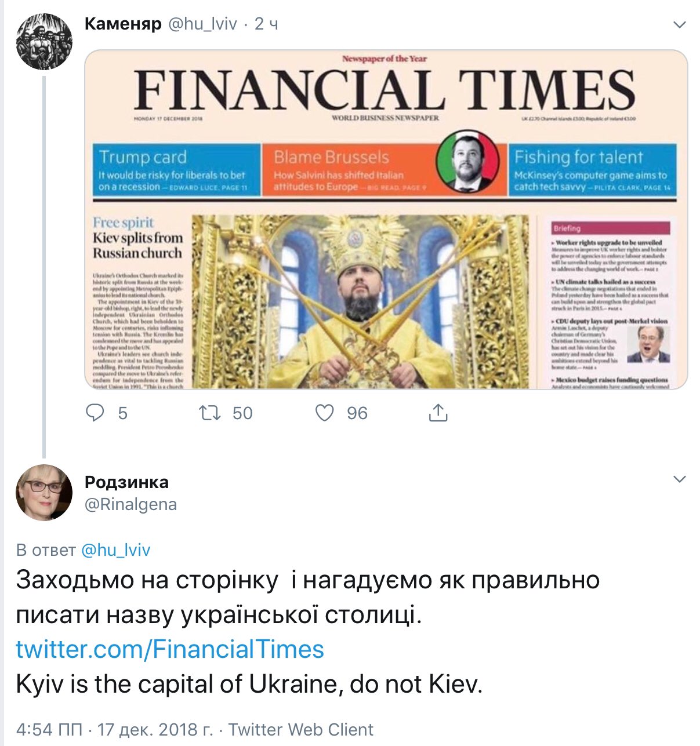This screenshot has width=700, height=746.
Task: Click the 2 ч time stamp
Action: [x=266, y=24]
